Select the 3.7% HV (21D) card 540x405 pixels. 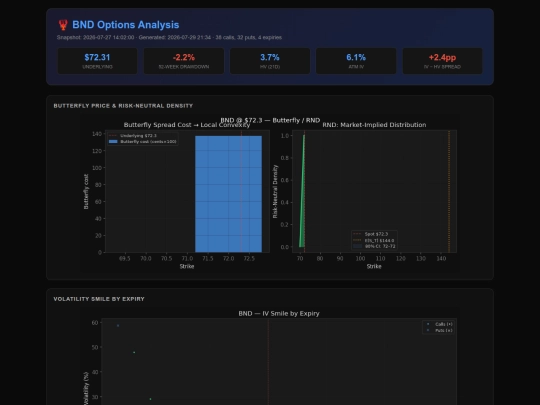(x=270, y=61)
